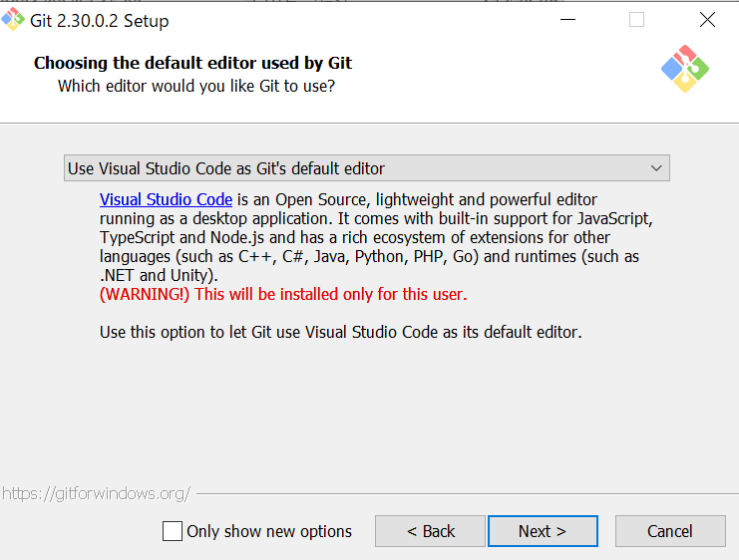The height and width of the screenshot is (560, 739).
Task: Click the red WARNING text
Action: (x=283, y=294)
